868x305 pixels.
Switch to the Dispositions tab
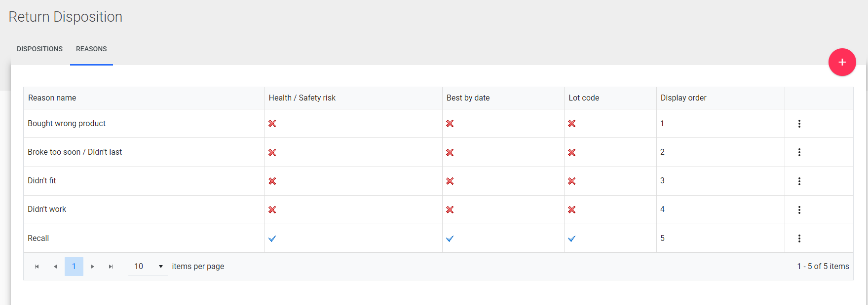39,49
